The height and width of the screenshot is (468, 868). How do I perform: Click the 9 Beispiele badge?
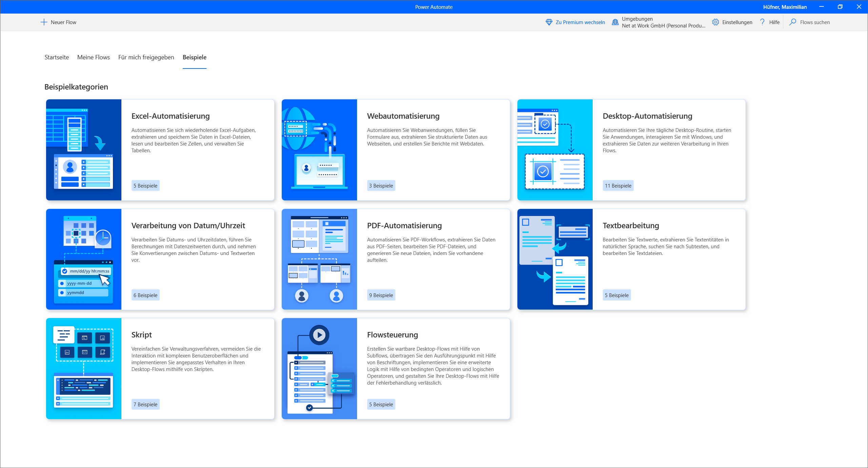(381, 295)
